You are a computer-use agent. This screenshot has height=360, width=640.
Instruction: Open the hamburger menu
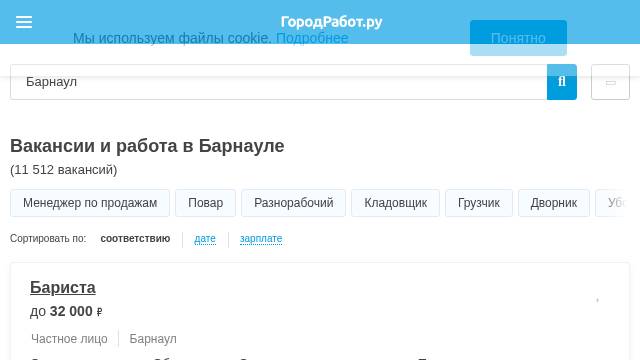24,22
